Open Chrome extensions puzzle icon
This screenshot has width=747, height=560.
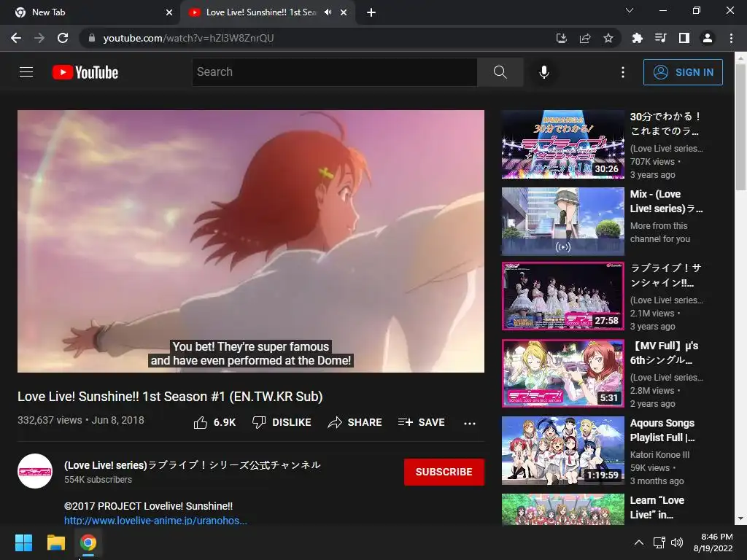(x=638, y=38)
